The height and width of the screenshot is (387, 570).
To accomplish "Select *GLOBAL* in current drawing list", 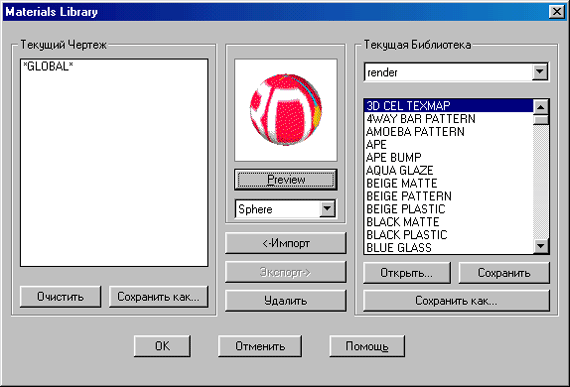I will (48, 66).
